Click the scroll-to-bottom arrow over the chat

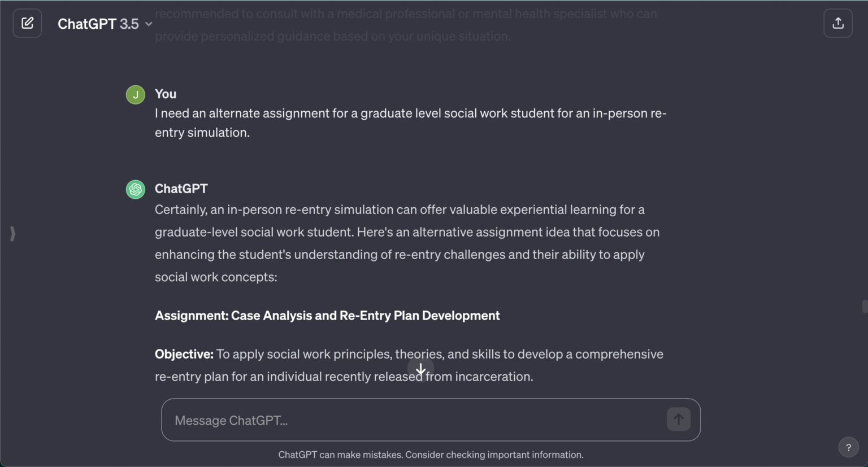(x=421, y=370)
